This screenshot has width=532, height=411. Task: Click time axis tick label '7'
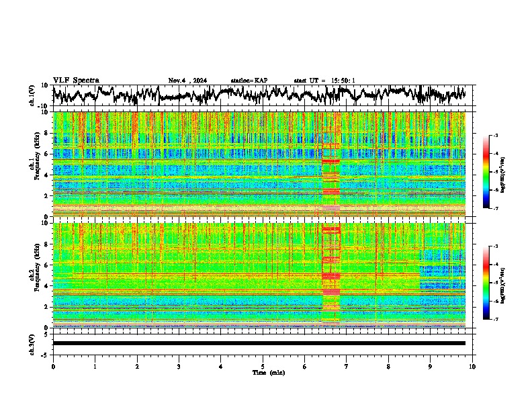[x=347, y=367]
